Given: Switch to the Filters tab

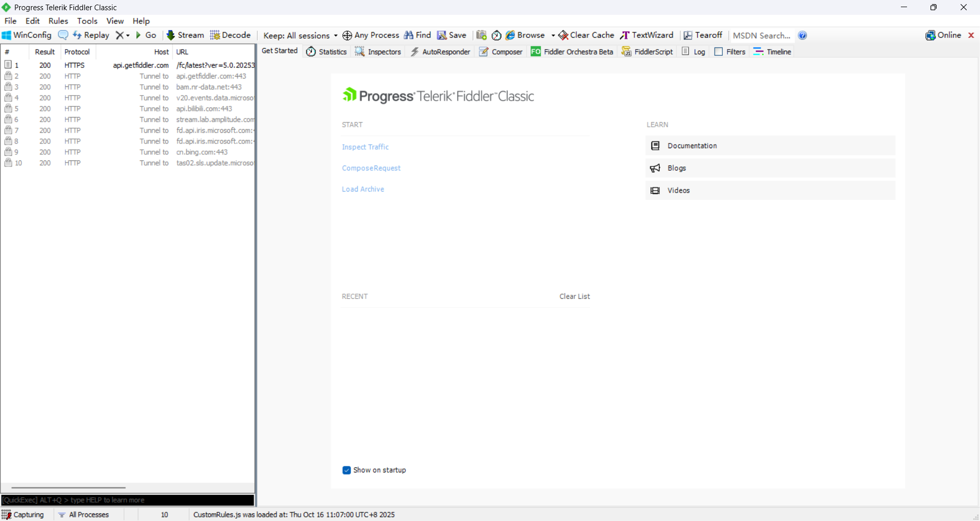Looking at the screenshot, I should 730,52.
